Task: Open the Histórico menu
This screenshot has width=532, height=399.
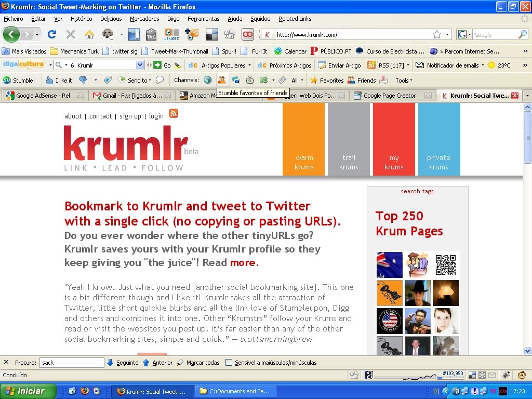Action: click(81, 19)
